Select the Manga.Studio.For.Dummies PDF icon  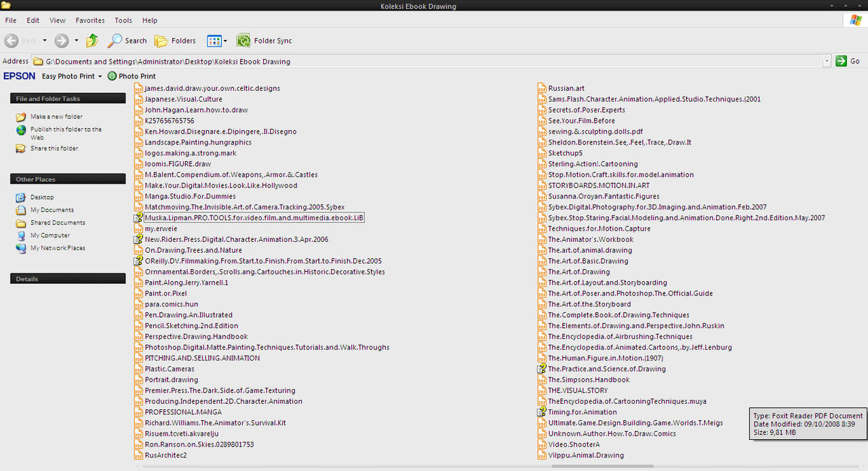pos(139,196)
